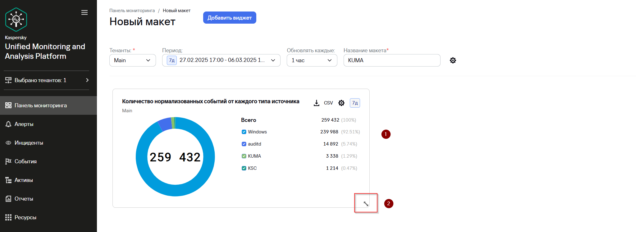644x232 pixels.
Task: Click the Всего total row label
Action: (x=249, y=120)
